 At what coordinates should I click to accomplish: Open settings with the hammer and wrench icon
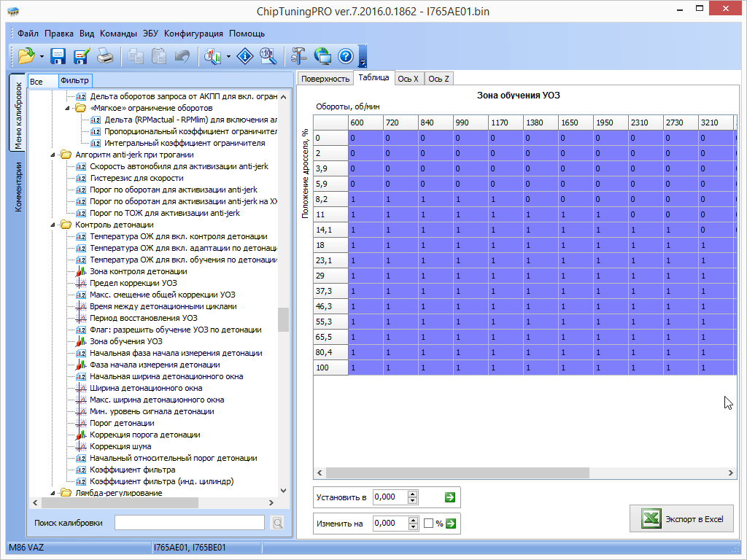[x=299, y=56]
